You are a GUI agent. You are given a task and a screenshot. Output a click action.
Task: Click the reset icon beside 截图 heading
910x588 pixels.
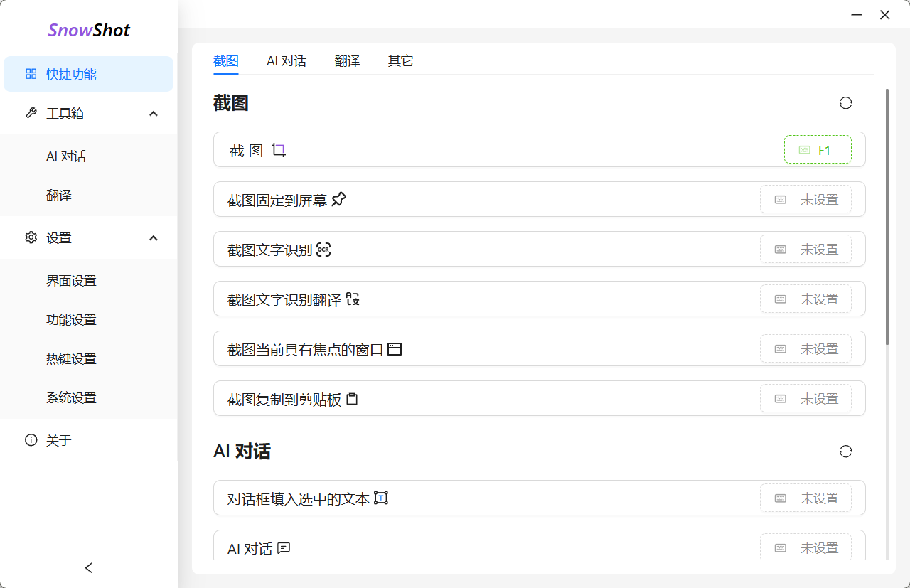(845, 103)
